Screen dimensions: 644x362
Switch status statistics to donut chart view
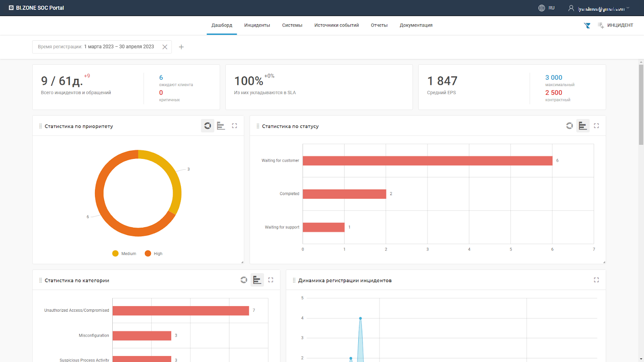point(569,126)
